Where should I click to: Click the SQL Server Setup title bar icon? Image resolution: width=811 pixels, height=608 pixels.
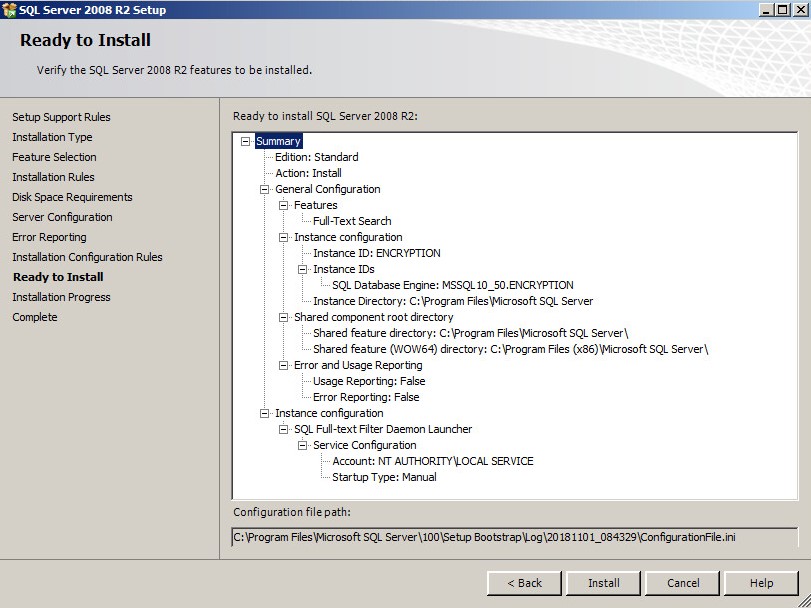click(9, 10)
